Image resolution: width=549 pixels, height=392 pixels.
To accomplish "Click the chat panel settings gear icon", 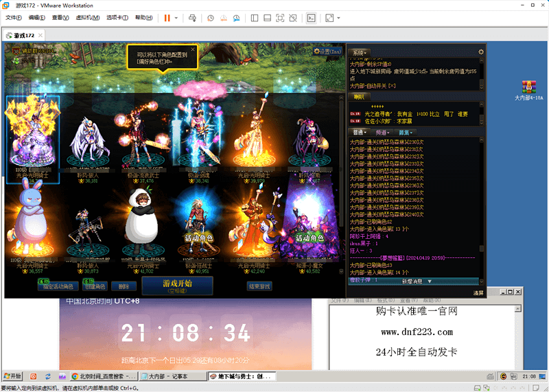I will coord(481,52).
